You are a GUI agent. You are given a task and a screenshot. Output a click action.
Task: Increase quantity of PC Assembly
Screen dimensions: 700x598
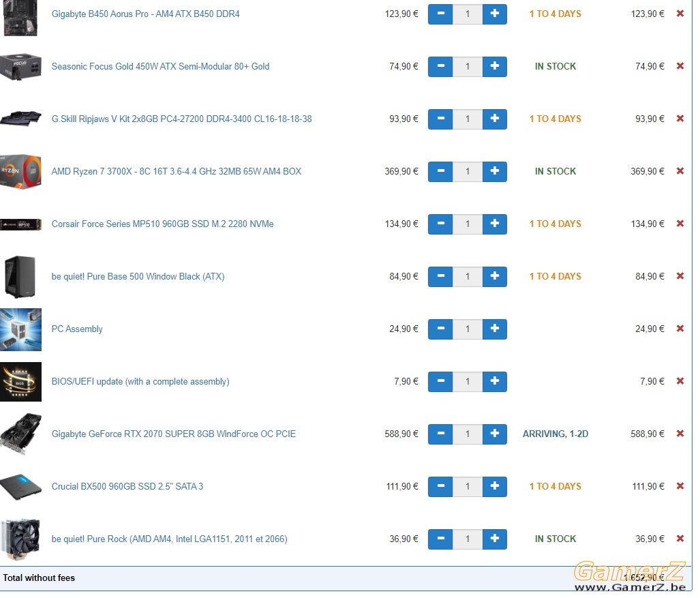pyautogui.click(x=495, y=329)
